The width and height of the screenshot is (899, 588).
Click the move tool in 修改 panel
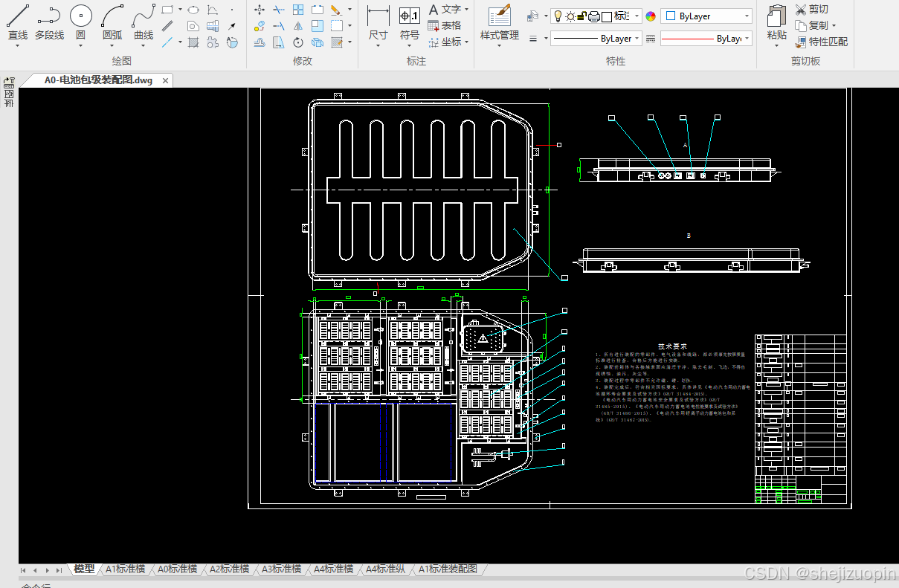click(259, 10)
